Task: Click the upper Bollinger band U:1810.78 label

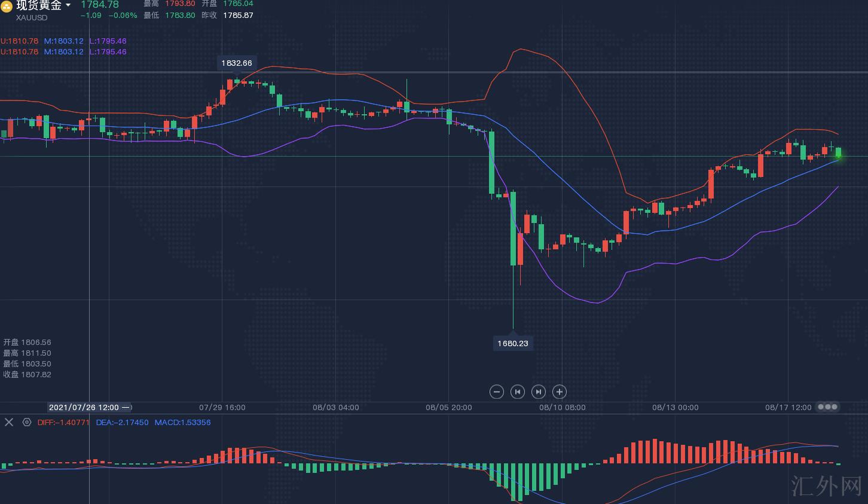Action: tap(19, 41)
